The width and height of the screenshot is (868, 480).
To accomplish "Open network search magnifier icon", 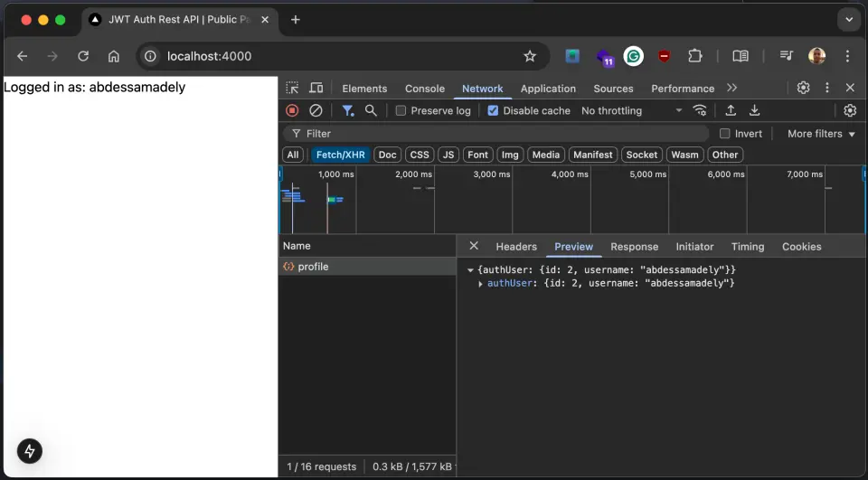I will [371, 110].
